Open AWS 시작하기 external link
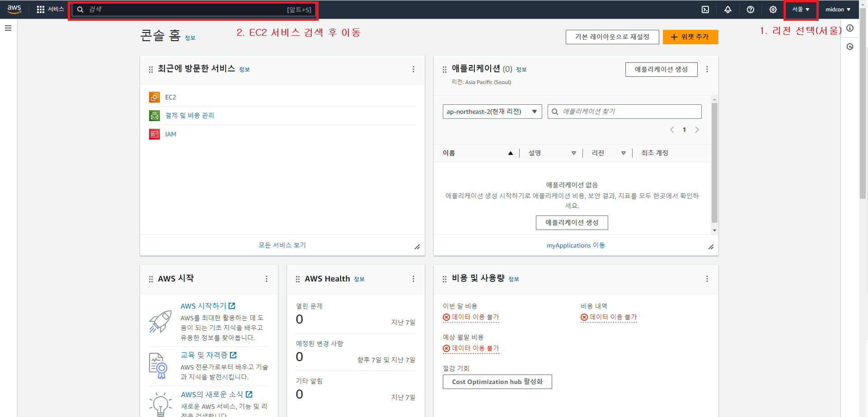 point(208,306)
